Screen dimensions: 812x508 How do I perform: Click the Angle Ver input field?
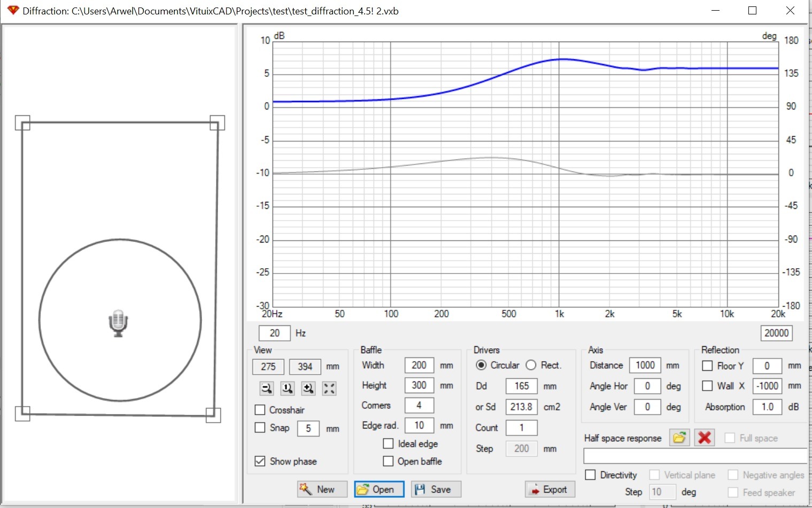tap(647, 407)
